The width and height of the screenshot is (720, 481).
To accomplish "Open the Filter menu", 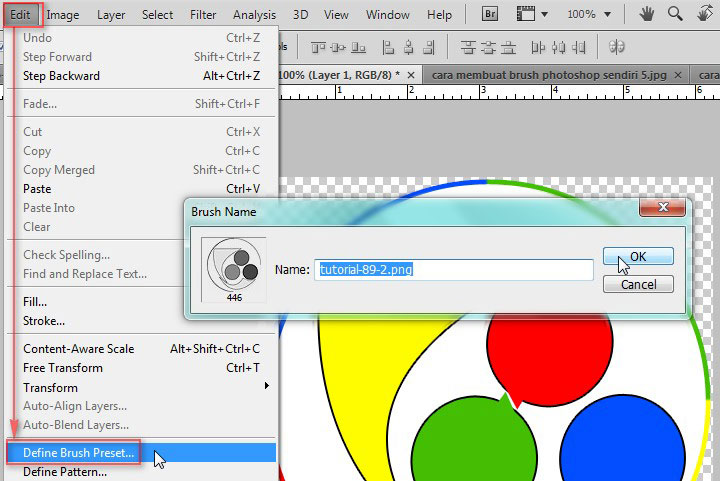I will click(x=203, y=15).
